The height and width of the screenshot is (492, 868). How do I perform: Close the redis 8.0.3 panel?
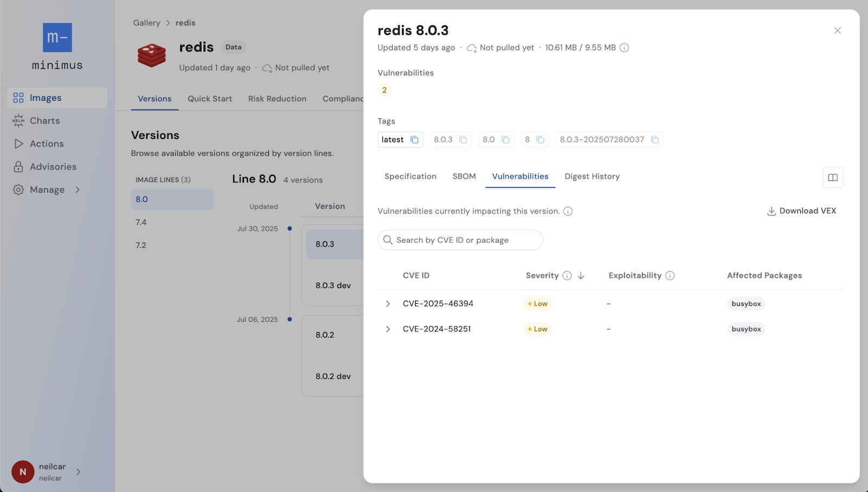click(x=838, y=30)
